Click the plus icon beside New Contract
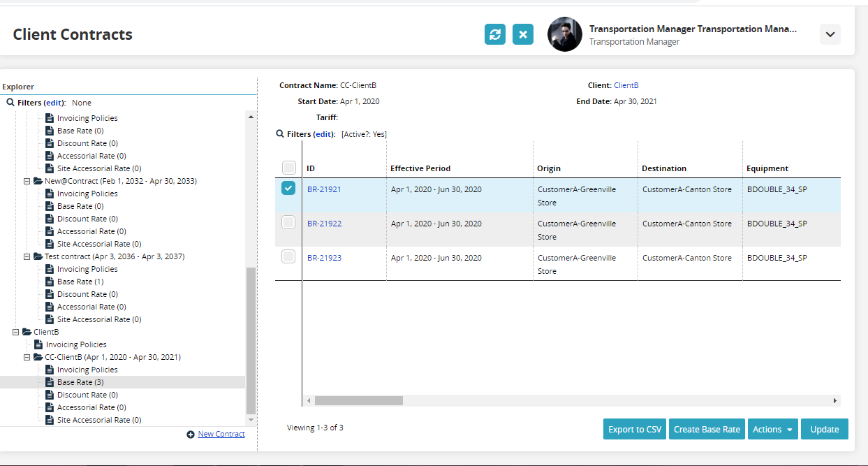The image size is (868, 466). click(x=191, y=435)
